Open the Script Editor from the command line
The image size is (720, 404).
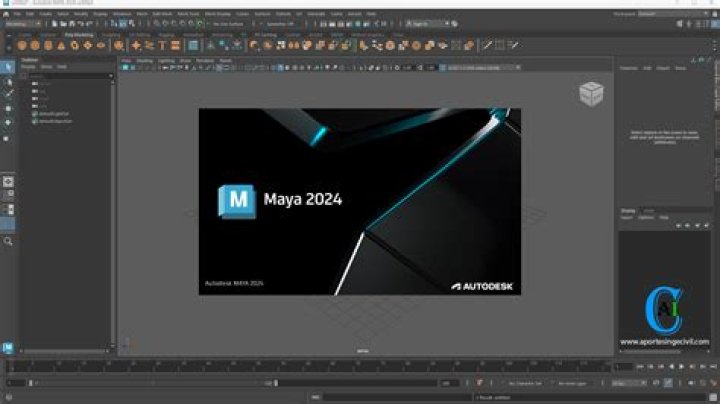pos(713,398)
